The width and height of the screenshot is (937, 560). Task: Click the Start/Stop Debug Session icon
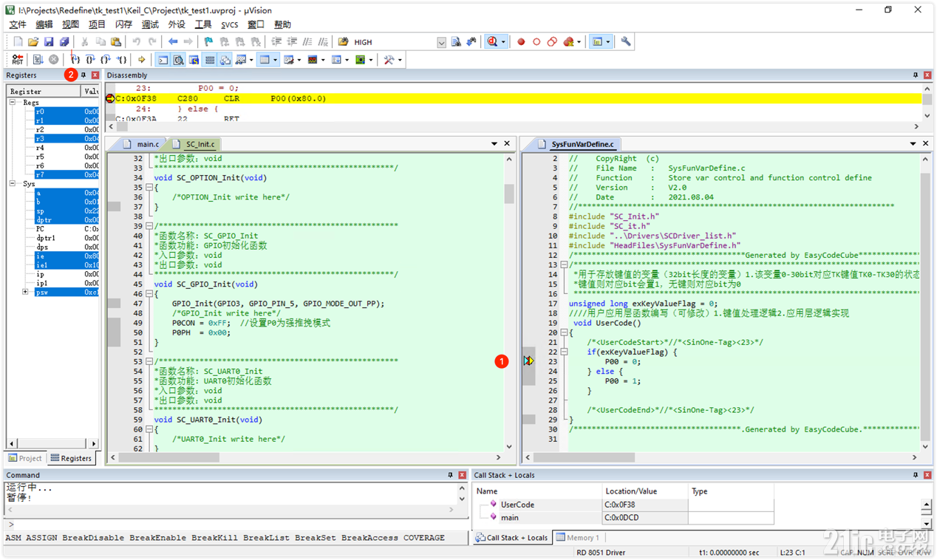tap(492, 42)
